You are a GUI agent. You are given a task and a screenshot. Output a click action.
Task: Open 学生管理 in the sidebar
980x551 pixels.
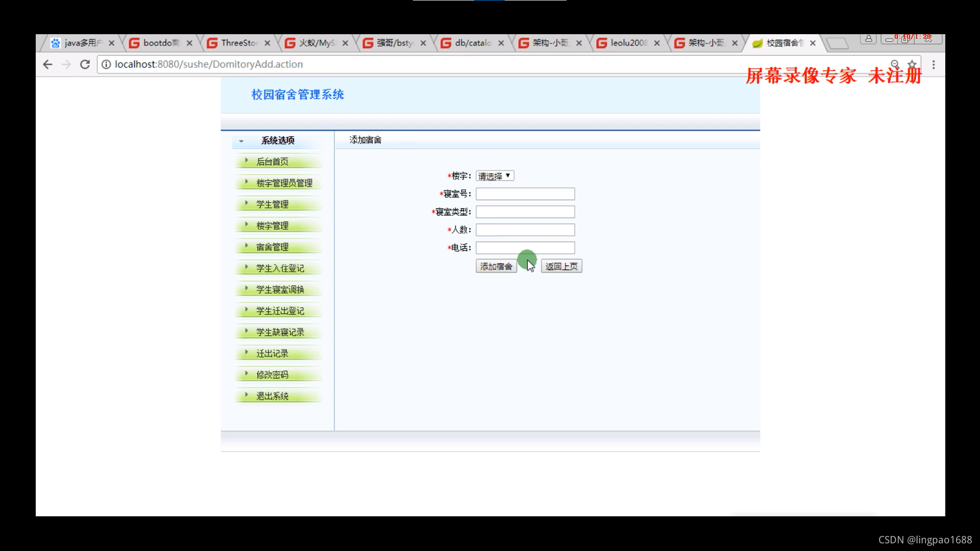click(272, 204)
